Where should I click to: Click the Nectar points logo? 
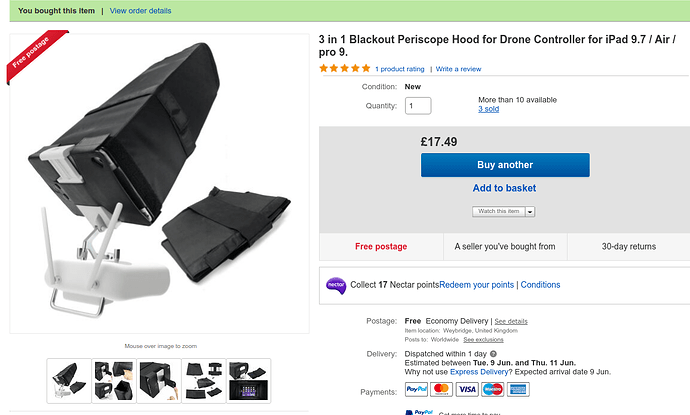pyautogui.click(x=336, y=285)
